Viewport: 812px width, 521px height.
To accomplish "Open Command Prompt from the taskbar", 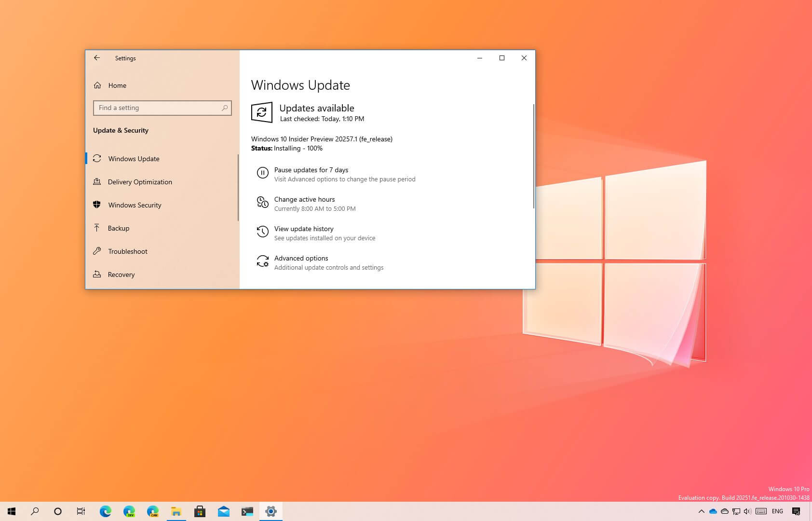I will point(247,511).
